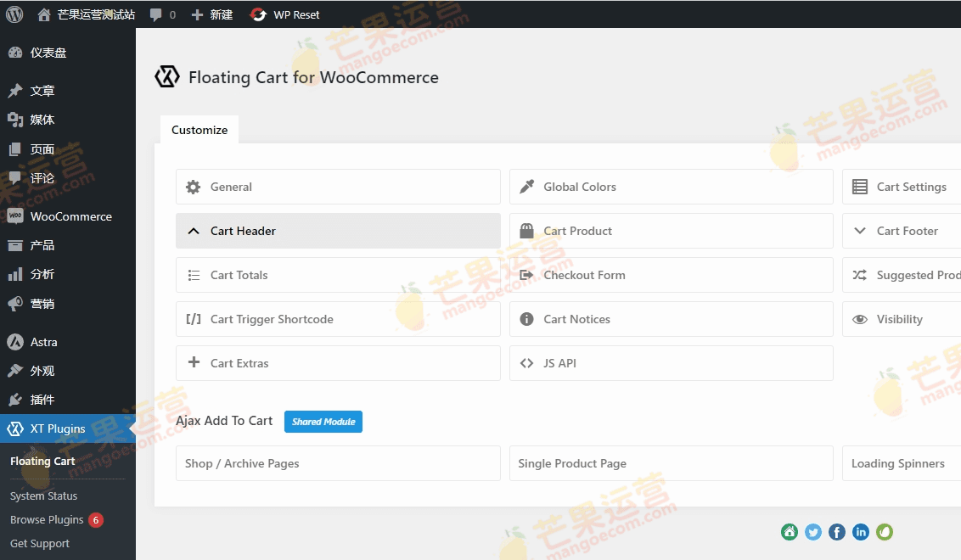Click the 新建 plus icon
961x560 pixels.
click(x=197, y=14)
